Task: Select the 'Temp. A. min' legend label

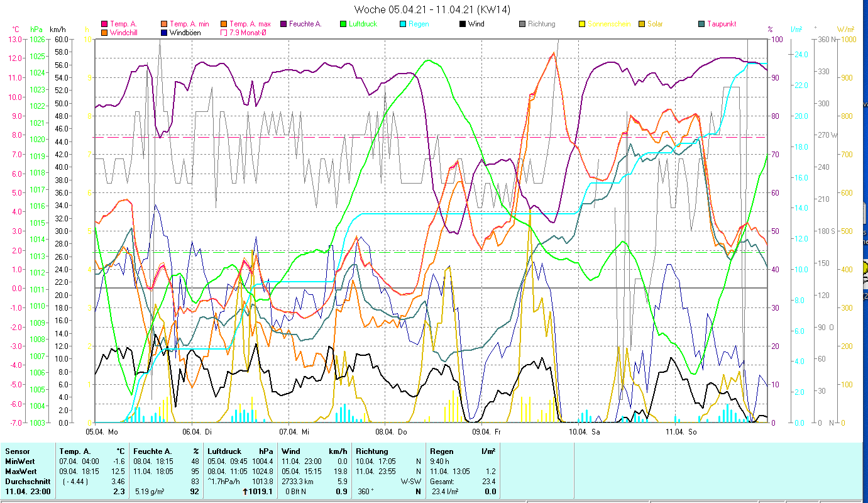Action: tap(190, 24)
